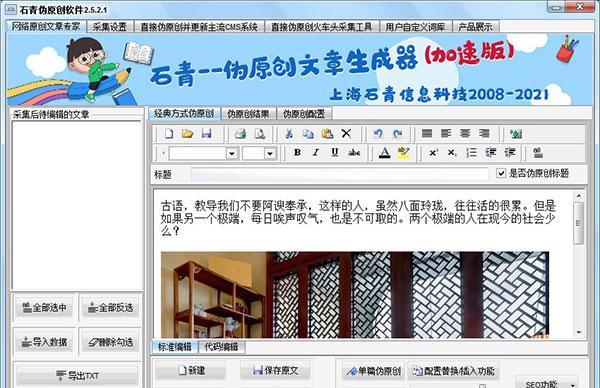Toggle underline formatting
Screen dimensions: 600x388
335,153
